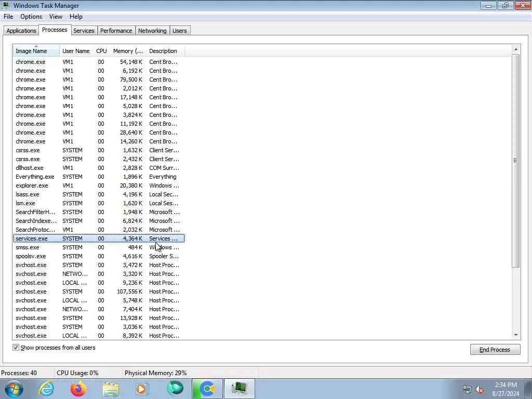
Task: Click the vertical scrollbar thumb
Action: [x=516, y=161]
